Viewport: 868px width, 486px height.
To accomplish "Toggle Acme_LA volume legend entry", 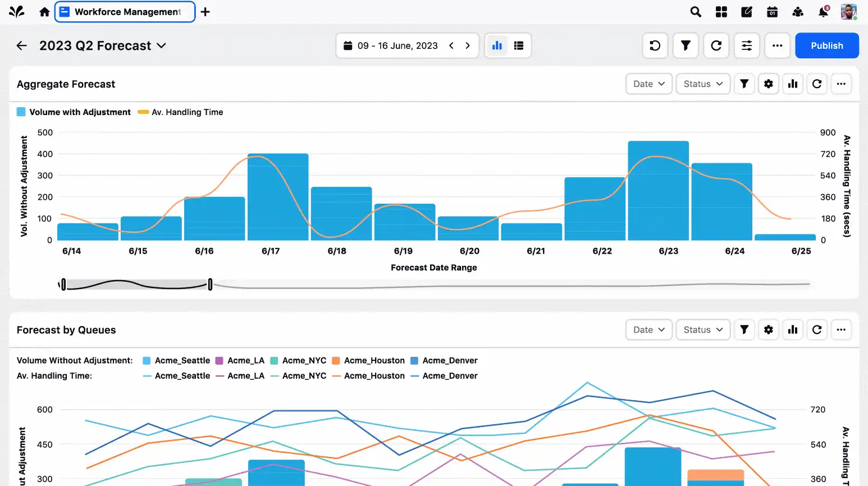I will pos(240,360).
